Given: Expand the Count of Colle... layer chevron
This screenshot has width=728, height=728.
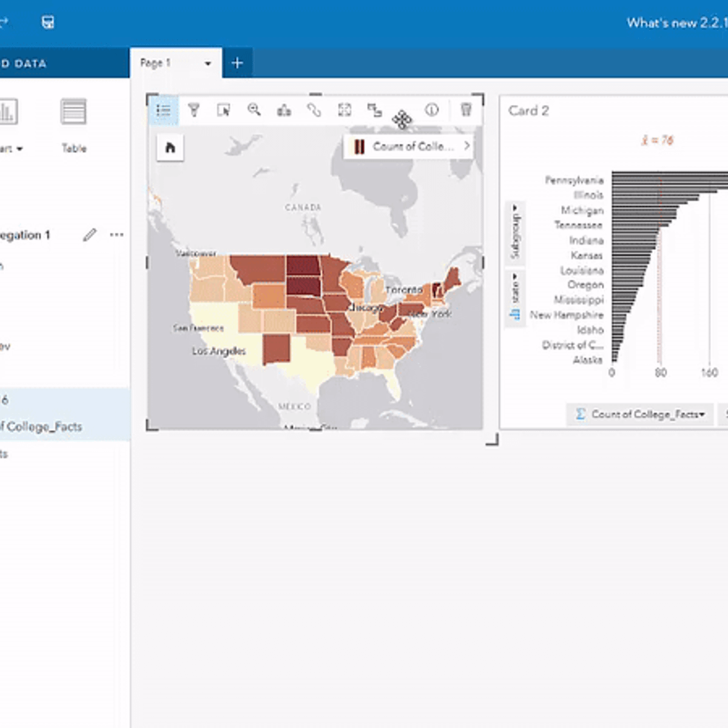Looking at the screenshot, I should point(466,146).
